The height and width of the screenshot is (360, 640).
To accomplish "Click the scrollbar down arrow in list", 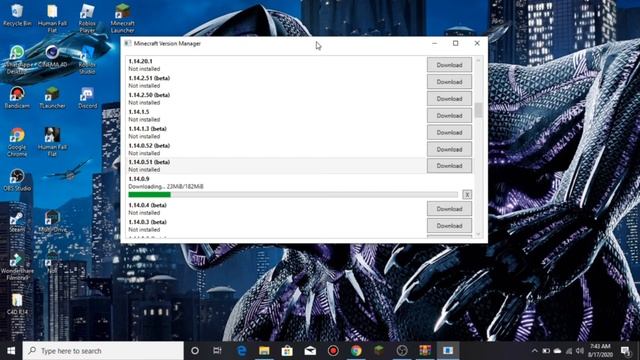I will 478,234.
